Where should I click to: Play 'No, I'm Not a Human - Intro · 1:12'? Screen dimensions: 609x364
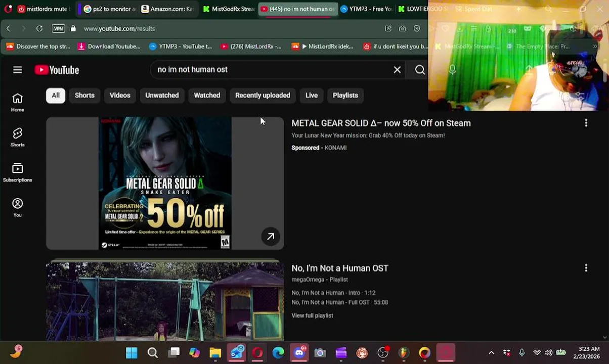(333, 293)
